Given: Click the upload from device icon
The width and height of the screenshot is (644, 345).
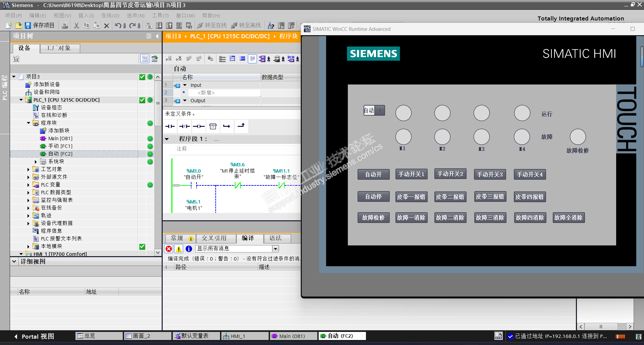Looking at the screenshot, I should point(169,25).
